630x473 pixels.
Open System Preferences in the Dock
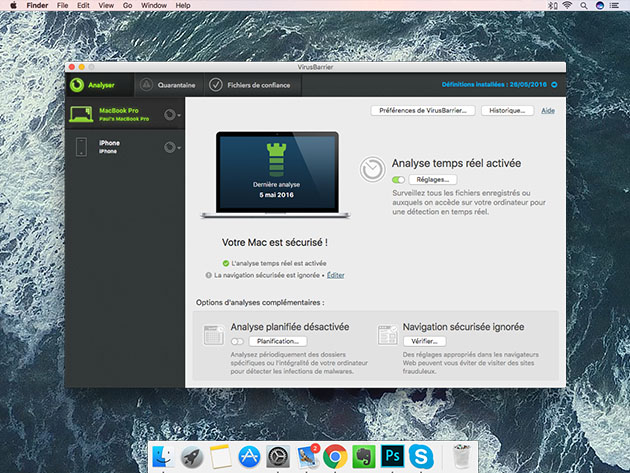[x=278, y=457]
